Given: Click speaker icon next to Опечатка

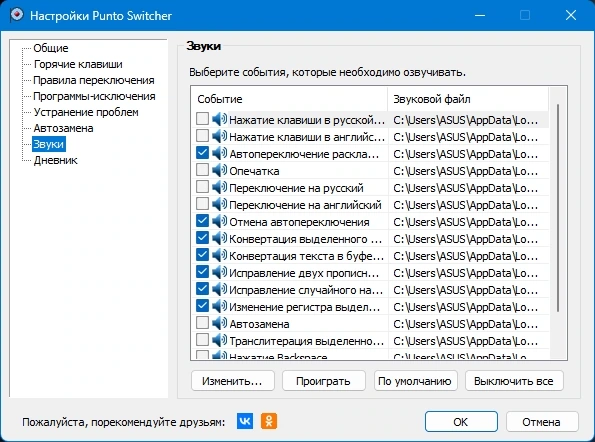Looking at the screenshot, I should click(219, 170).
